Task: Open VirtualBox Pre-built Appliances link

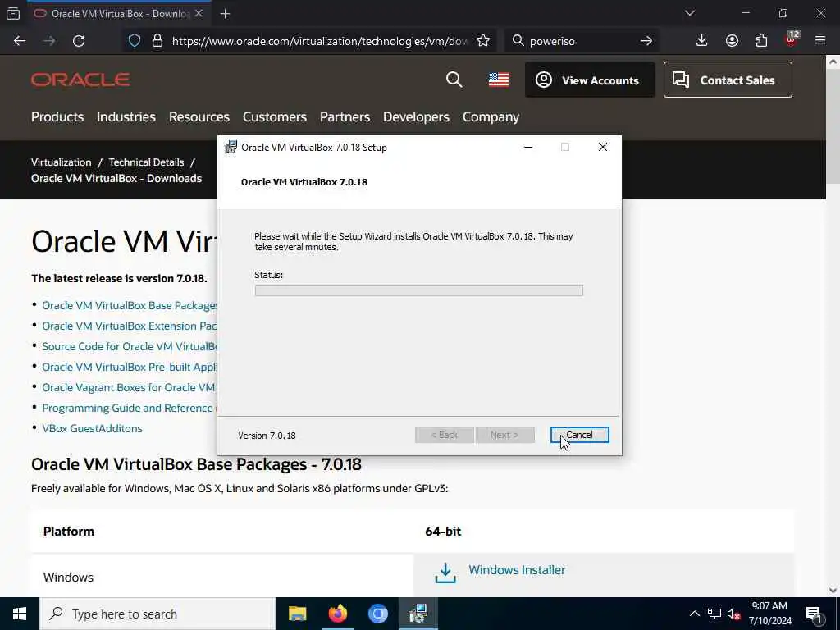Action: (x=130, y=367)
